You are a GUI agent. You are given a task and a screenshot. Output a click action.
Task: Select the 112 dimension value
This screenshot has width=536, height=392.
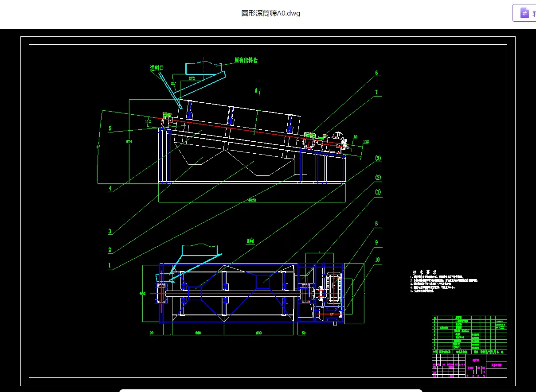pos(148,121)
